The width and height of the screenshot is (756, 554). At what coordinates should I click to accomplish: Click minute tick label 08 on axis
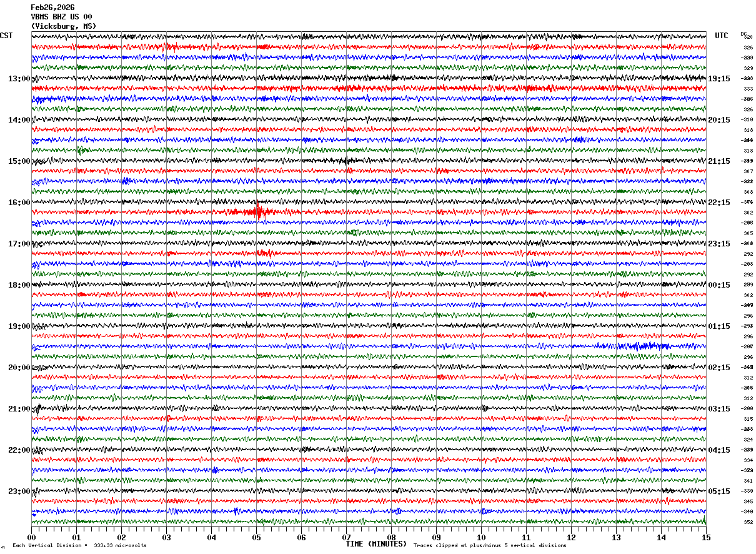[x=391, y=537]
